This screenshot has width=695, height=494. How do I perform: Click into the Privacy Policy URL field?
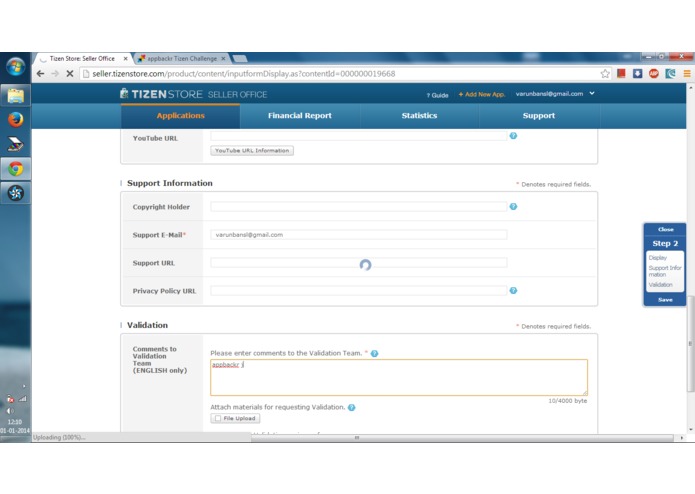(x=359, y=291)
